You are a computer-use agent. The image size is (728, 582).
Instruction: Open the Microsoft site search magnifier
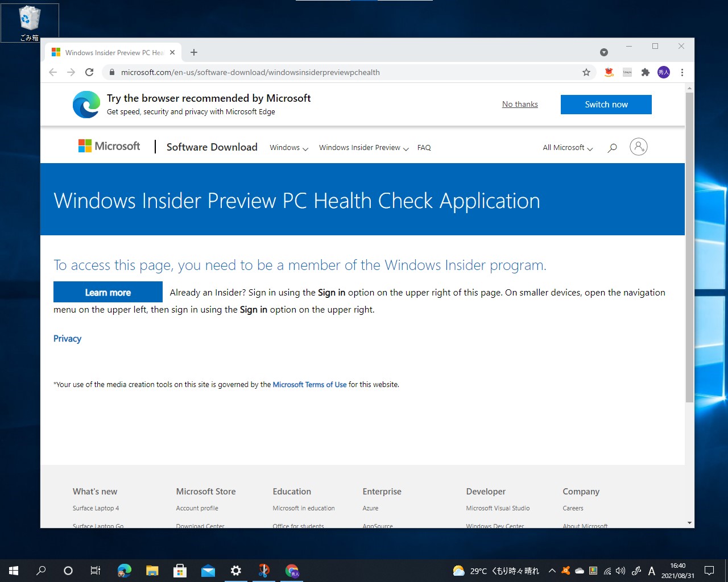pos(612,147)
